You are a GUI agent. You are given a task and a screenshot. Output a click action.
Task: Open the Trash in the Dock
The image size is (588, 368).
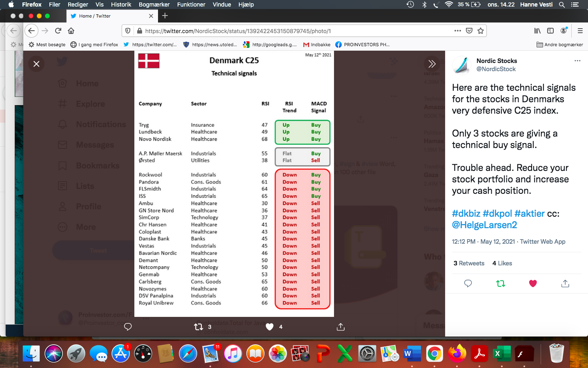tap(557, 354)
